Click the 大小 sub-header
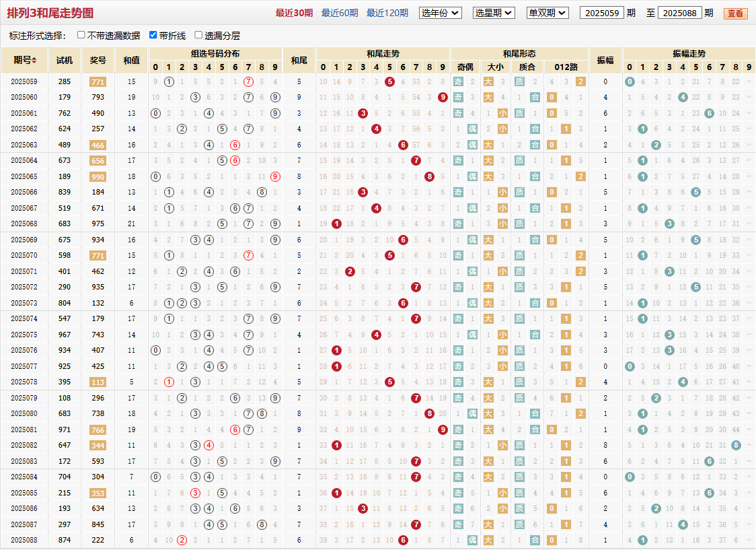The image size is (756, 550). [496, 67]
